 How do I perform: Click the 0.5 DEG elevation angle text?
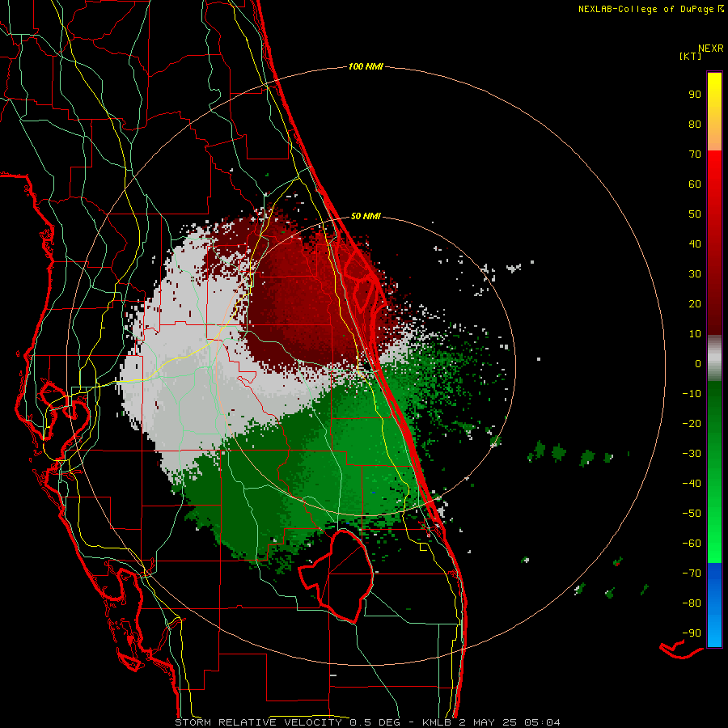tap(375, 722)
